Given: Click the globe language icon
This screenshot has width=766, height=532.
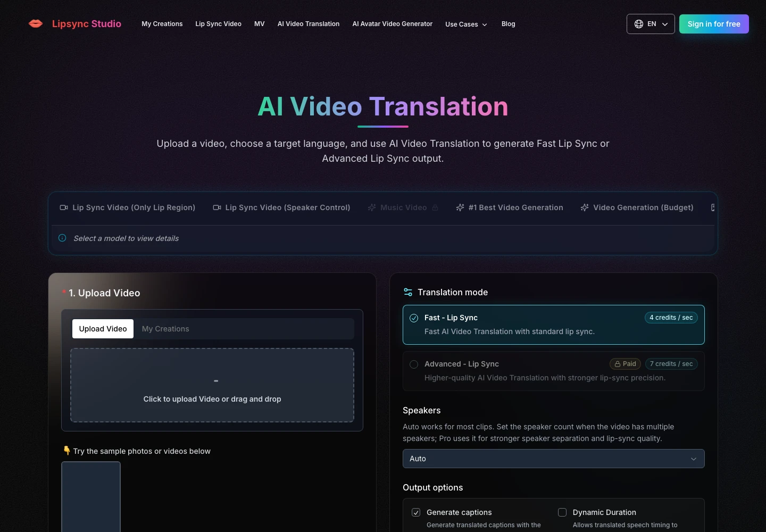Looking at the screenshot, I should click(639, 24).
